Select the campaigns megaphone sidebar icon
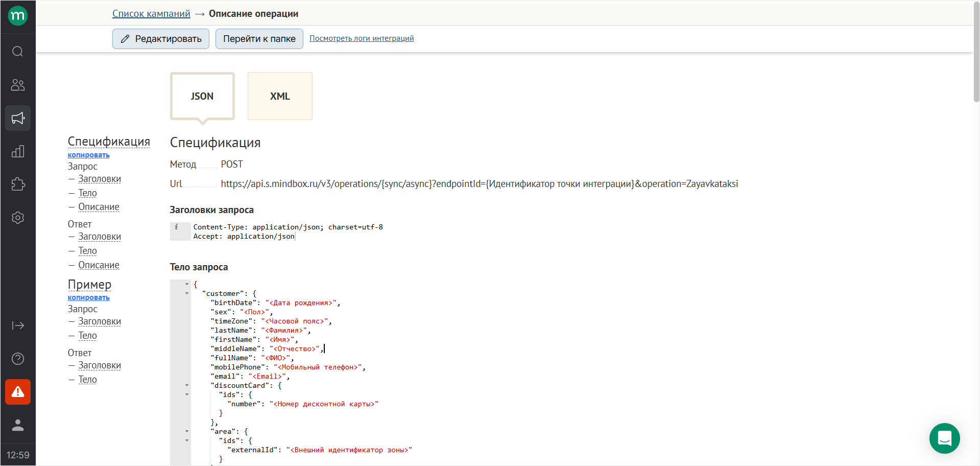 [18, 118]
